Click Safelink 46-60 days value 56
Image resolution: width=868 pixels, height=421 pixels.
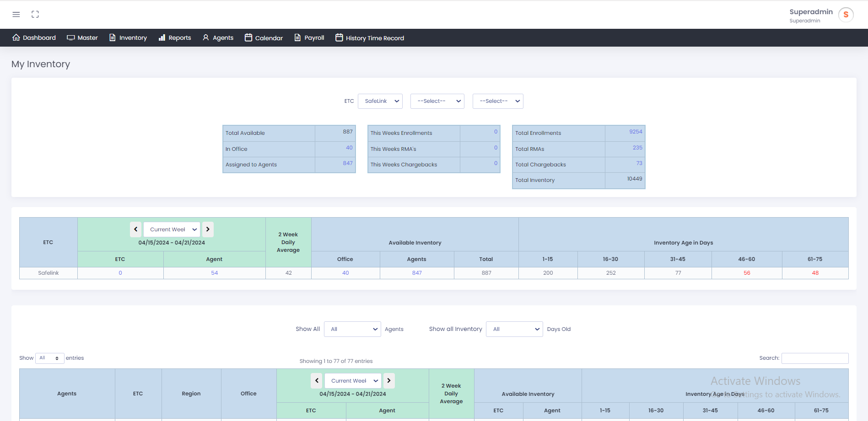[747, 273]
